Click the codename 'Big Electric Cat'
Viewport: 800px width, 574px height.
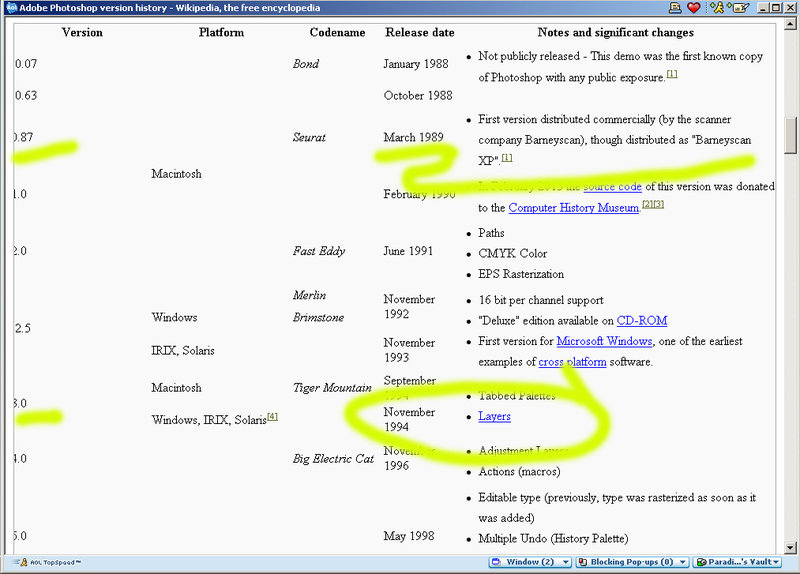[333, 459]
